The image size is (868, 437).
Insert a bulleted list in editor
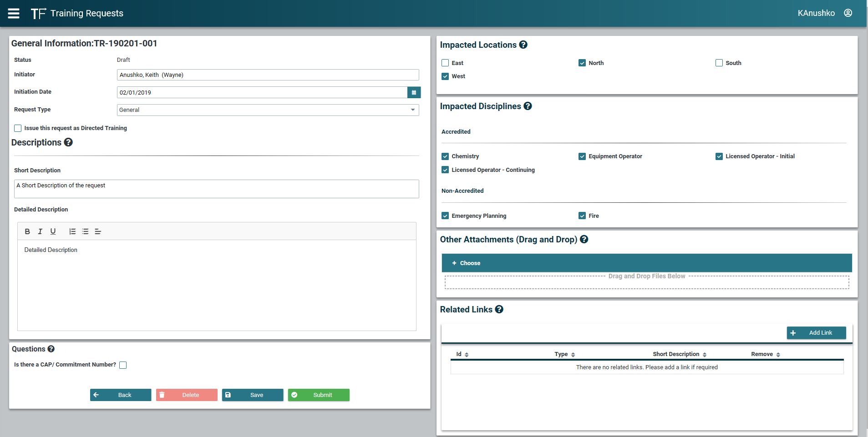85,231
